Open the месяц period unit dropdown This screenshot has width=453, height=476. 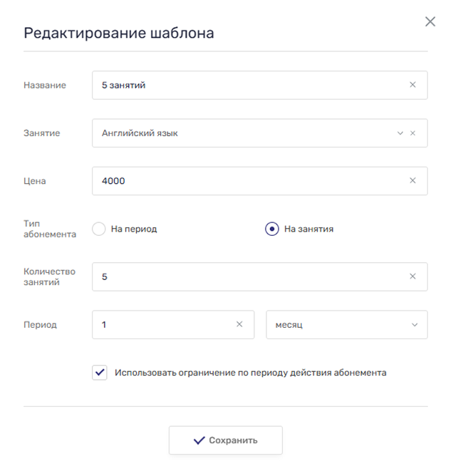point(338,324)
